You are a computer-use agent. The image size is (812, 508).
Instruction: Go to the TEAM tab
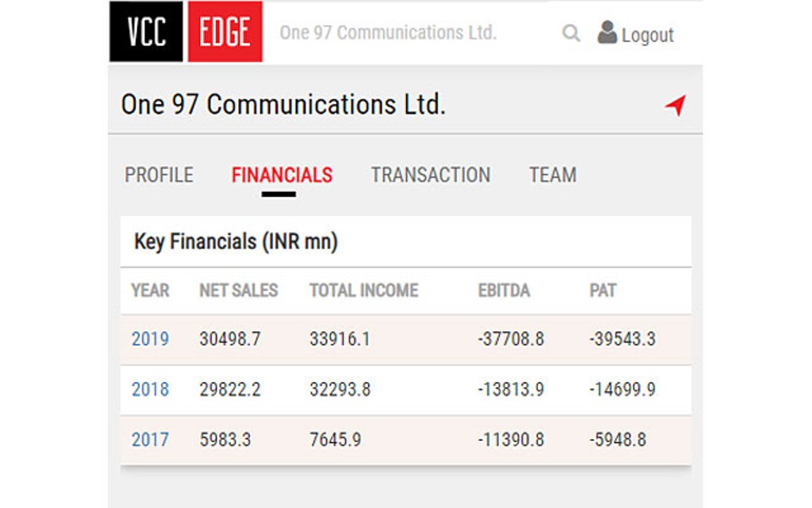point(552,175)
